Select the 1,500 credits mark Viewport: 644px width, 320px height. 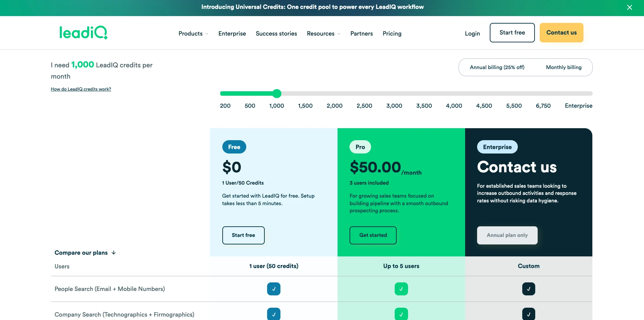pos(305,106)
